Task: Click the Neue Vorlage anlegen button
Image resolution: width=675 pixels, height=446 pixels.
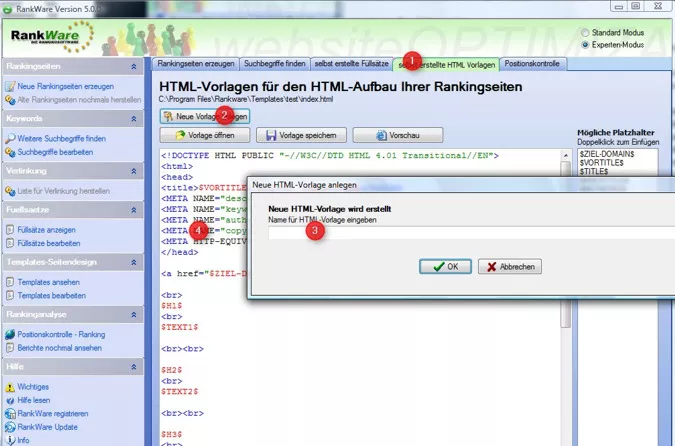Action: coord(205,116)
